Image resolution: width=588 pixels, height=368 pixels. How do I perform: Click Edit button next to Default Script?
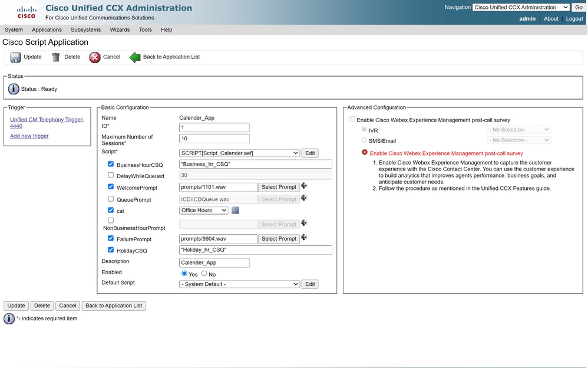(310, 284)
